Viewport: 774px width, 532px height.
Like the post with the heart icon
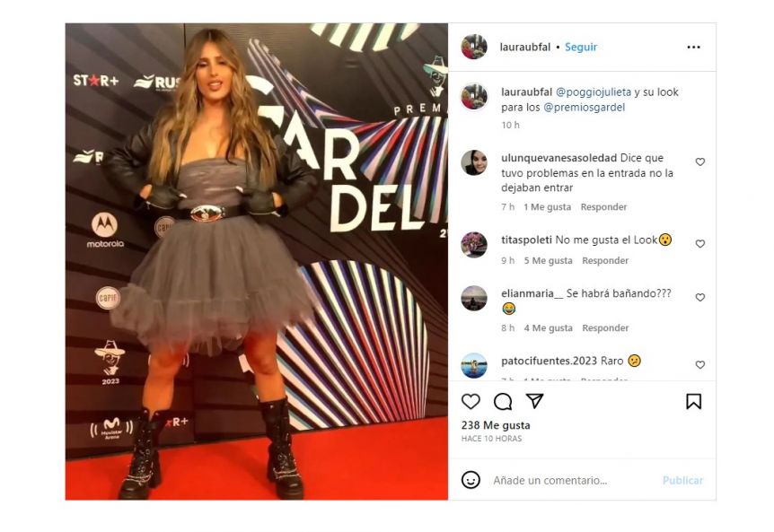[471, 401]
